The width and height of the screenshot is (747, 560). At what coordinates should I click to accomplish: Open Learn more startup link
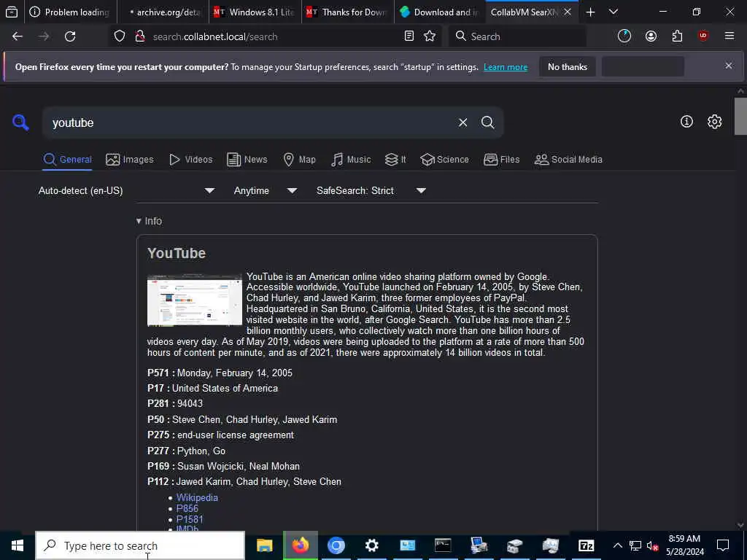[506, 67]
